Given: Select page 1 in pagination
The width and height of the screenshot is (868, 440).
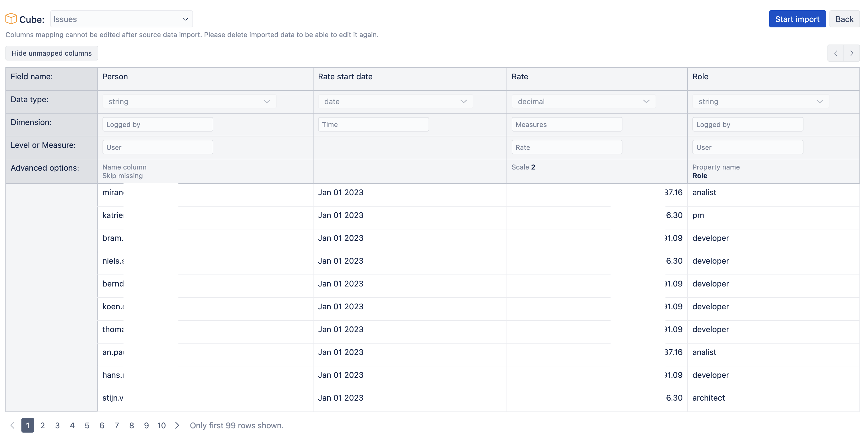Looking at the screenshot, I should click(x=28, y=425).
